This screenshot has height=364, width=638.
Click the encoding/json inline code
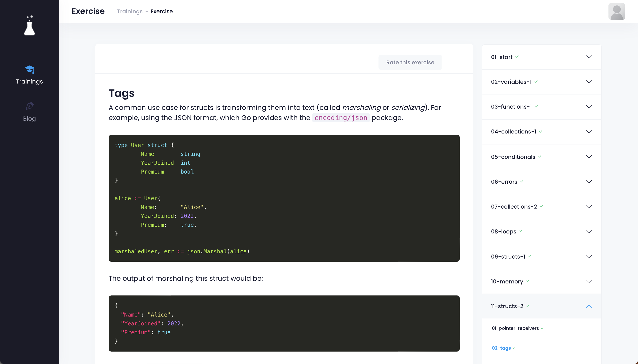point(341,118)
